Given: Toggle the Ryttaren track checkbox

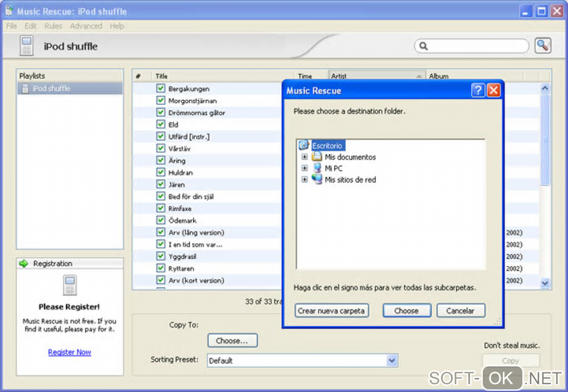Looking at the screenshot, I should (x=161, y=268).
